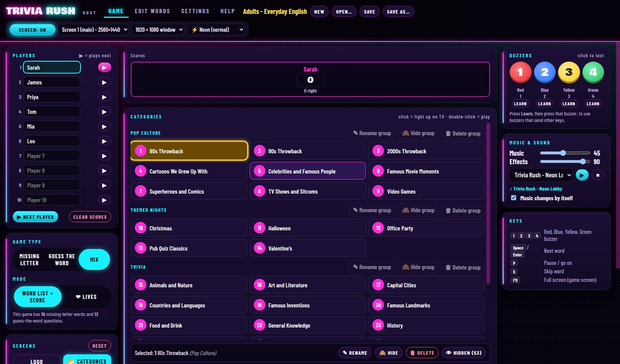Viewport: 620px width, 364px height.
Task: Test the yellow buzzer 3
Action: (569, 72)
